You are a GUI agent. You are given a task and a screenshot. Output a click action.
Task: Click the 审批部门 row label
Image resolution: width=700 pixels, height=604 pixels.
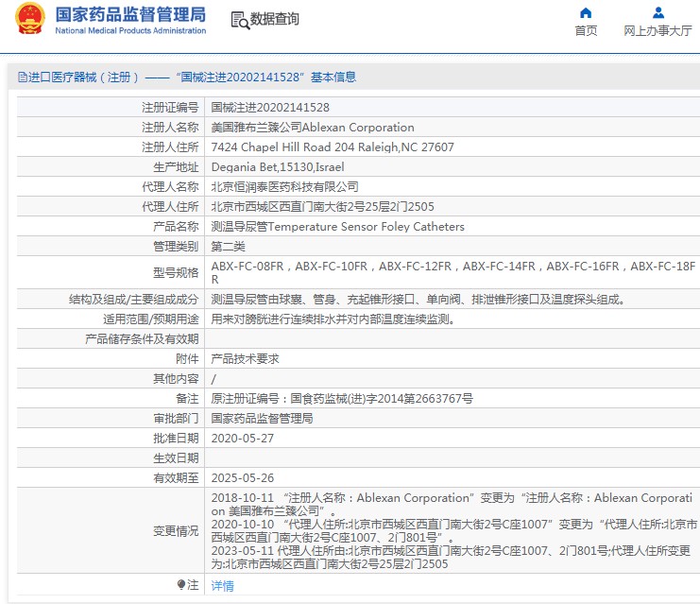tap(176, 418)
